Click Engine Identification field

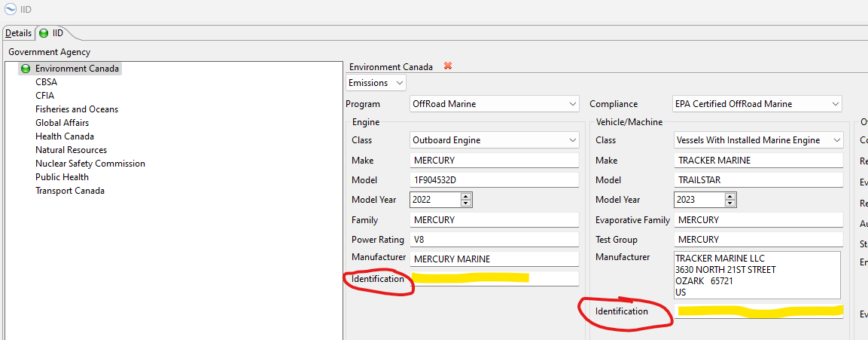click(495, 278)
